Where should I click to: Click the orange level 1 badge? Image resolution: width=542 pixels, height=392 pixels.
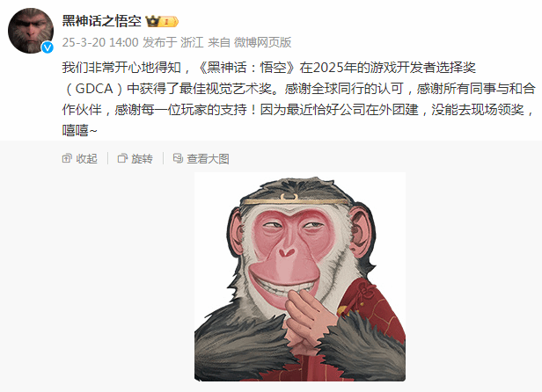point(169,22)
